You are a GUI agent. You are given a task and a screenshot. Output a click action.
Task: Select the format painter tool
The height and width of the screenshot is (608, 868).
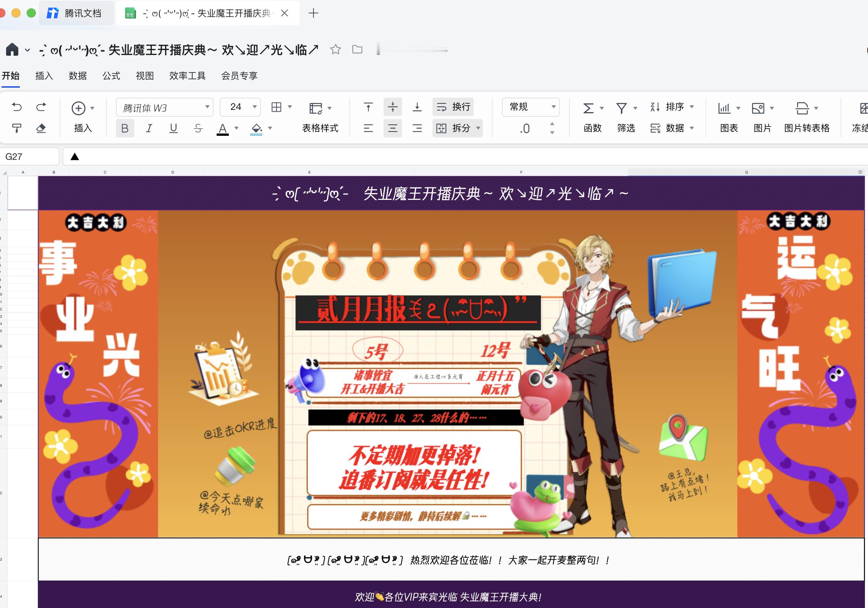[17, 129]
